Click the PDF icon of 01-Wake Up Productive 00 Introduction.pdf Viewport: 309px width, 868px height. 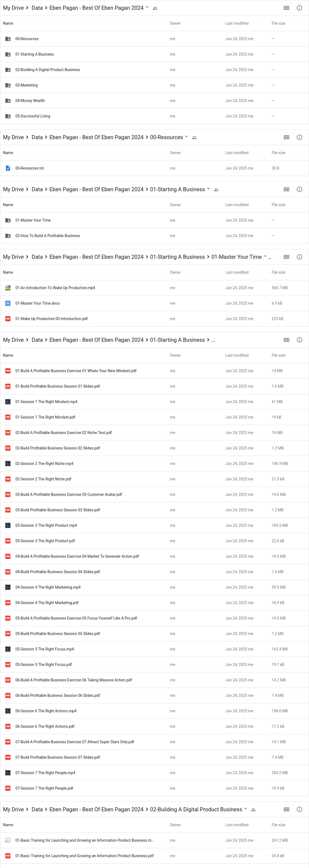[8, 319]
